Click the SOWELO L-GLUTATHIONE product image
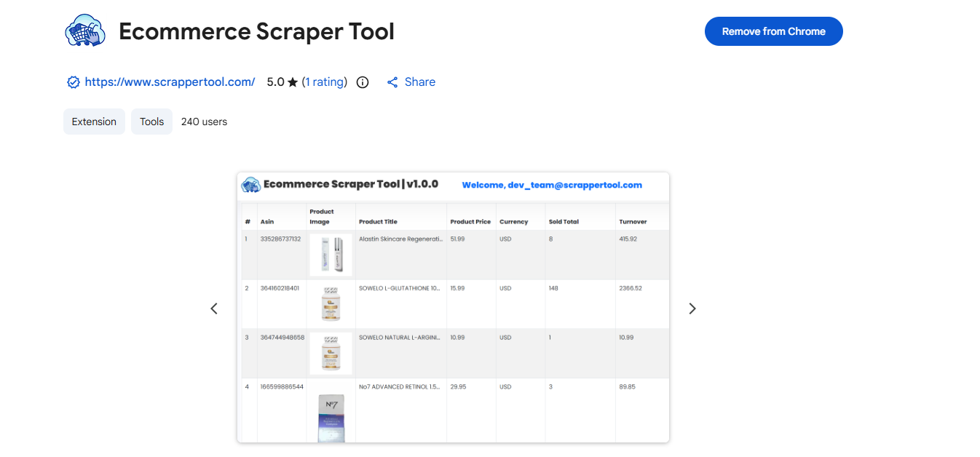 331,304
